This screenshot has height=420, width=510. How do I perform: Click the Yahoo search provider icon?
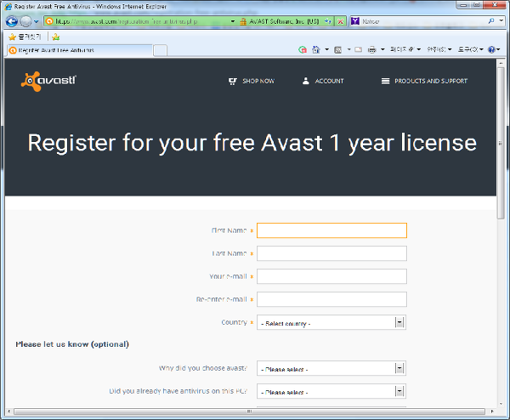coord(355,21)
